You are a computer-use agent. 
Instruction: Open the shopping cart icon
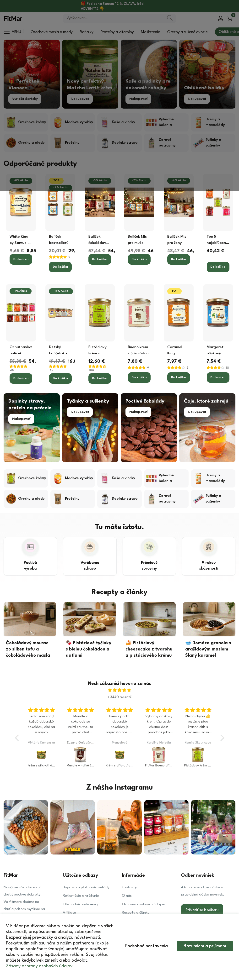(x=230, y=18)
